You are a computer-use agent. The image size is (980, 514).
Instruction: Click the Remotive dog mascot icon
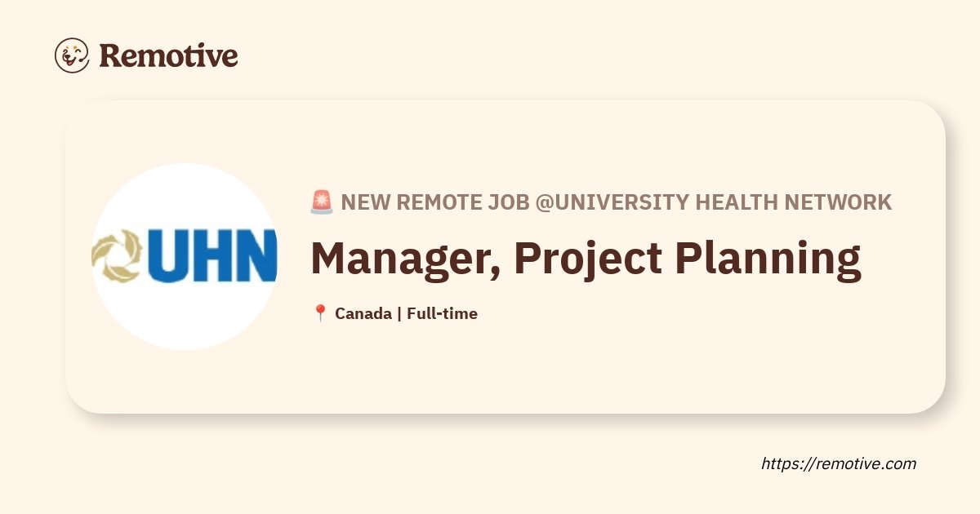click(72, 55)
